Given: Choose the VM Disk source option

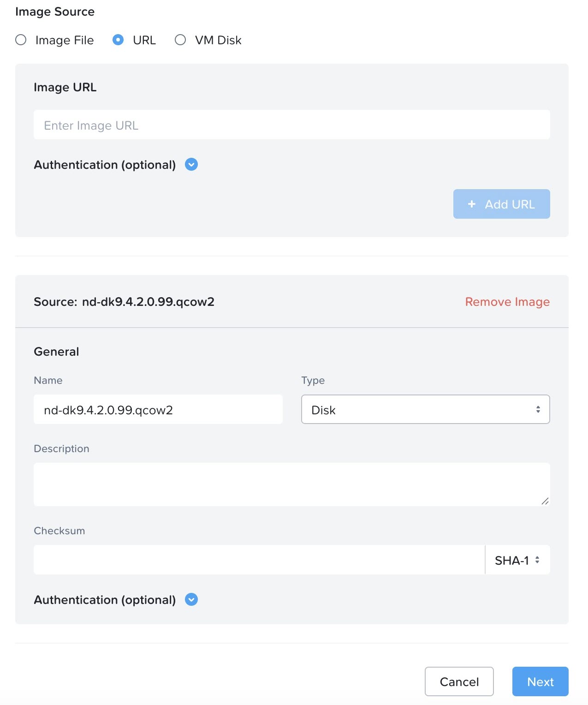Looking at the screenshot, I should [x=180, y=40].
